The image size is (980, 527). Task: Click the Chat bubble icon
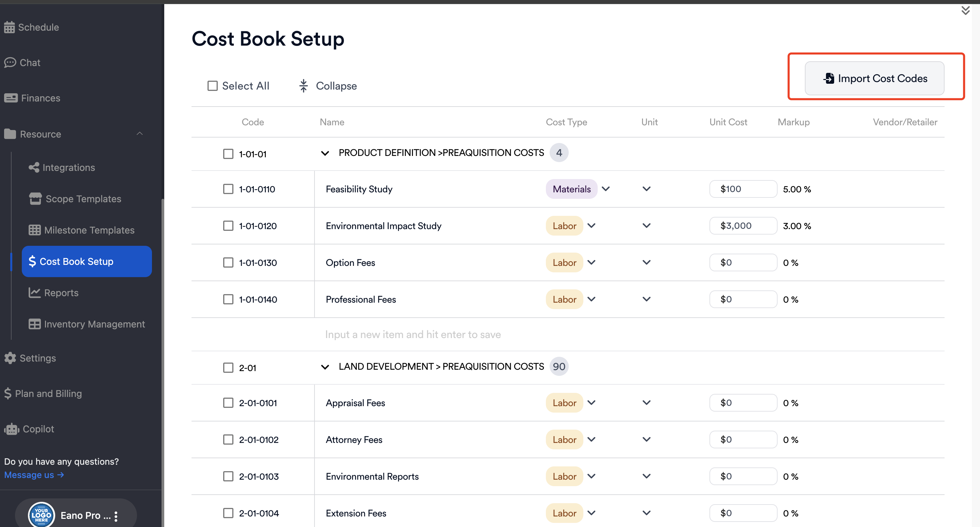[10, 62]
